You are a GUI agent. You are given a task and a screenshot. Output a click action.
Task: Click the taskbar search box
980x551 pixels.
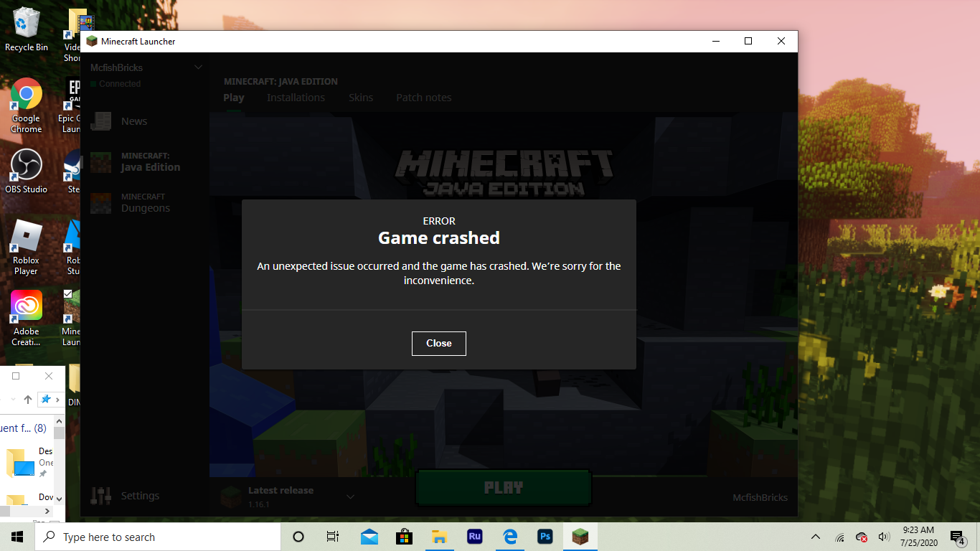click(x=158, y=537)
